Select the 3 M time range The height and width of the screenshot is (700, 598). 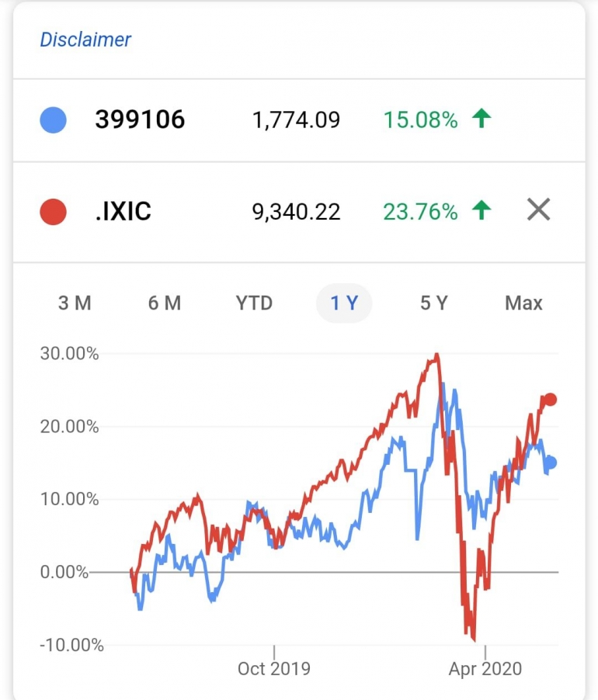[75, 303]
